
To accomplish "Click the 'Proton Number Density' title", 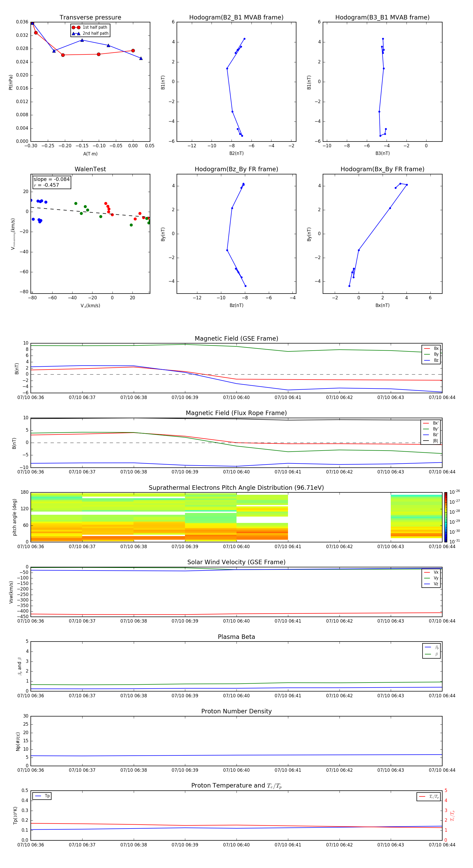I will [236, 711].
